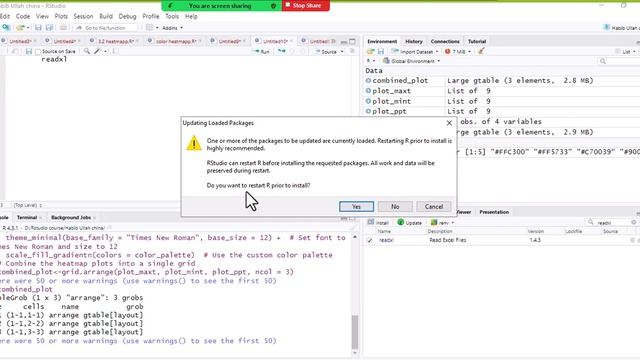Image resolution: width=640 pixels, height=360 pixels.
Task: Open the Help menu
Action: [x=191, y=16]
